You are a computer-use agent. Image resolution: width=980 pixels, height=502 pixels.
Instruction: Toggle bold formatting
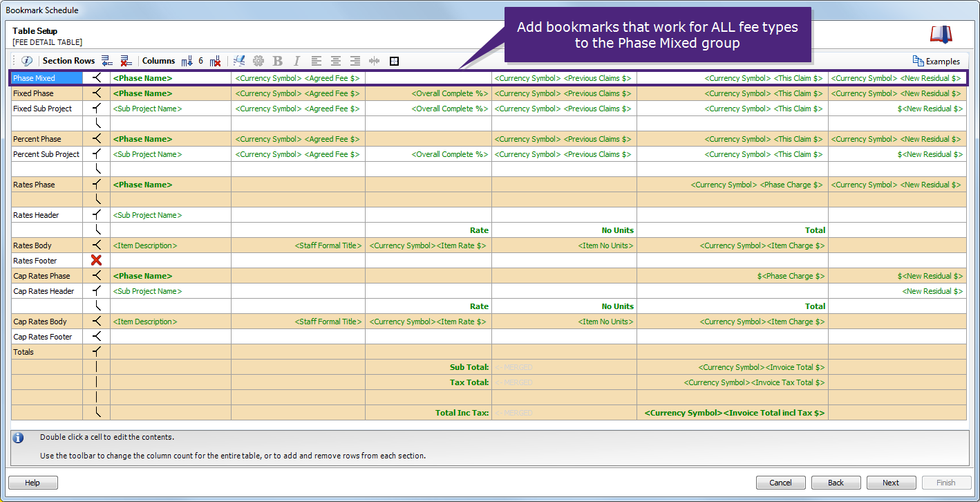(276, 61)
